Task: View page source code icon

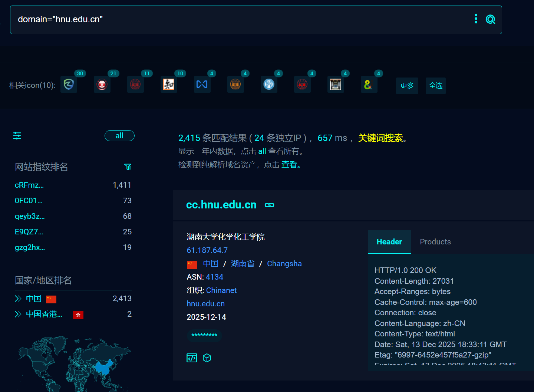Action: pyautogui.click(x=192, y=358)
